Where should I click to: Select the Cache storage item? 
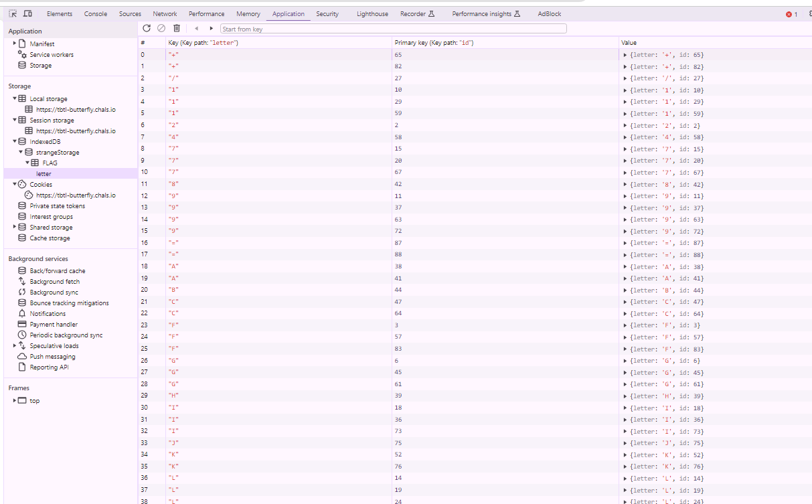[50, 238]
